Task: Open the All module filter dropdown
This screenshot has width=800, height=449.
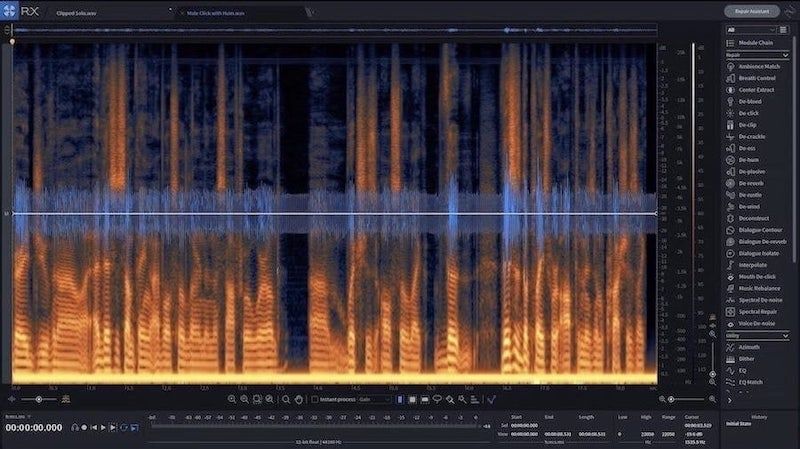Action: coord(749,30)
